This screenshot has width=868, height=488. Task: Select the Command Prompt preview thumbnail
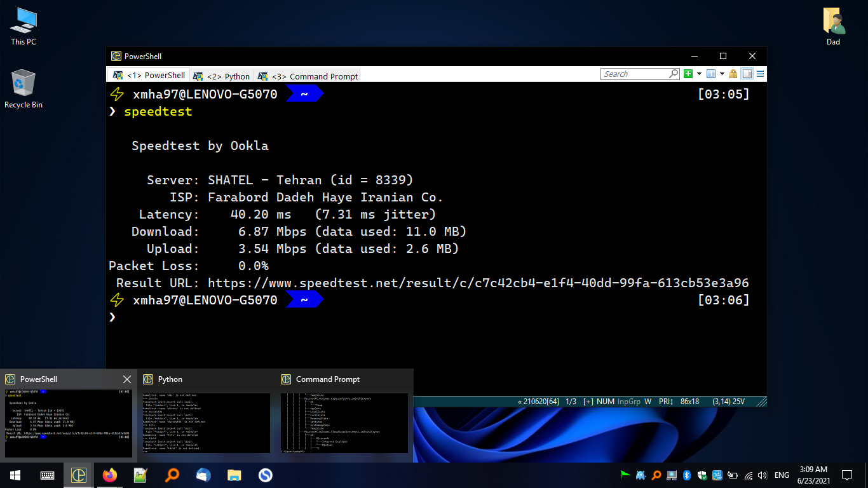[344, 423]
